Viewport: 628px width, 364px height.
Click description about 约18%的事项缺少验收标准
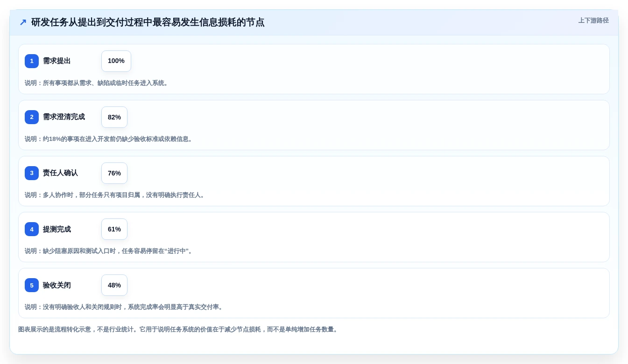tap(109, 139)
